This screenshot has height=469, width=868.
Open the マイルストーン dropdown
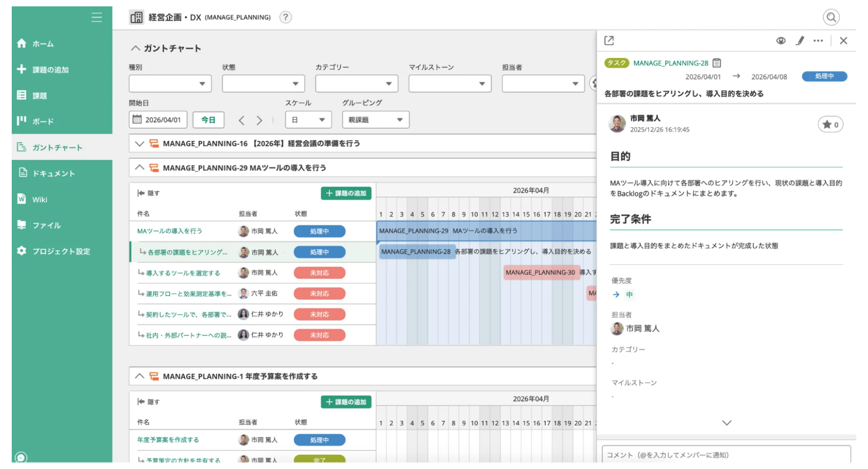pyautogui.click(x=450, y=83)
